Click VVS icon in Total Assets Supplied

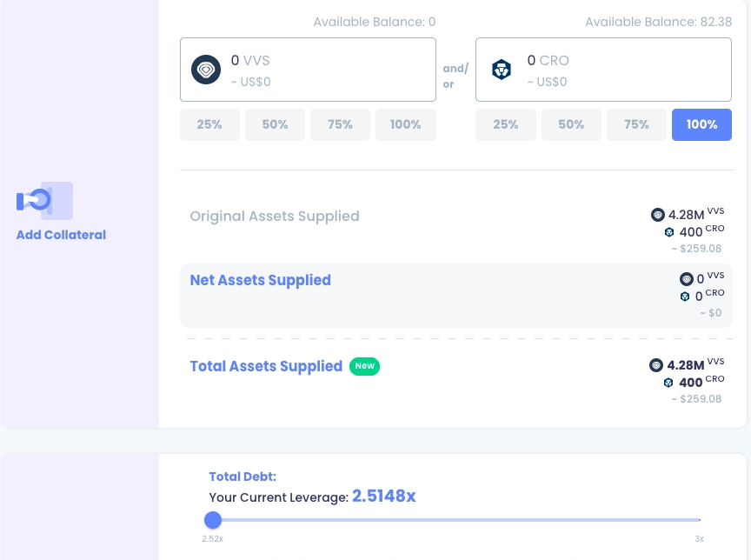click(x=656, y=365)
